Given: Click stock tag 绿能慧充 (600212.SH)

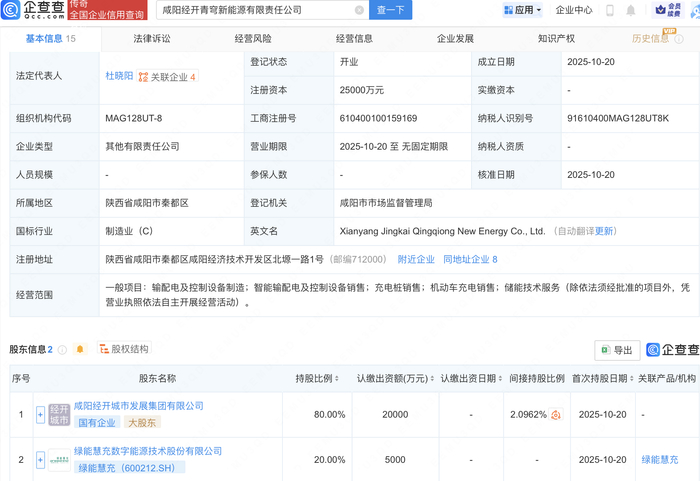Looking at the screenshot, I should [x=129, y=468].
